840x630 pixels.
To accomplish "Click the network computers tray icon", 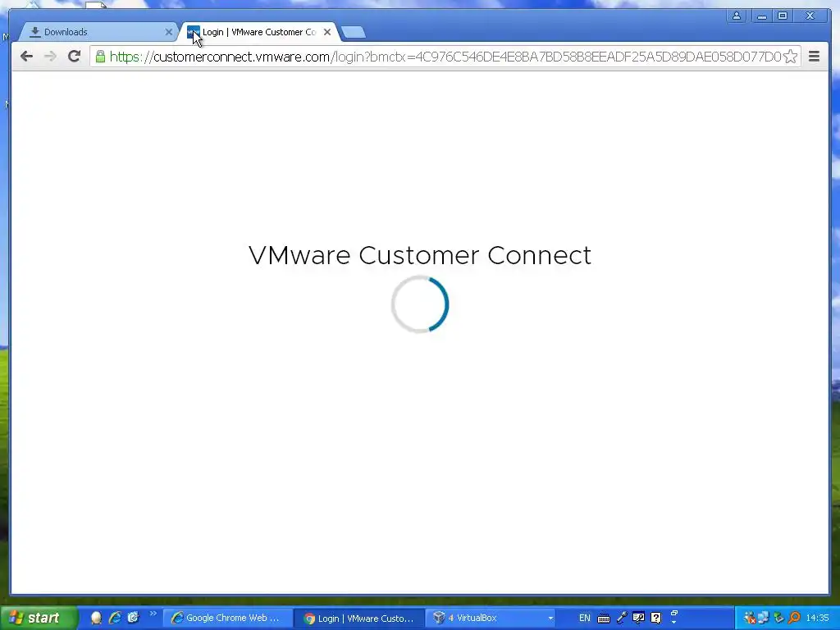I will pyautogui.click(x=764, y=618).
